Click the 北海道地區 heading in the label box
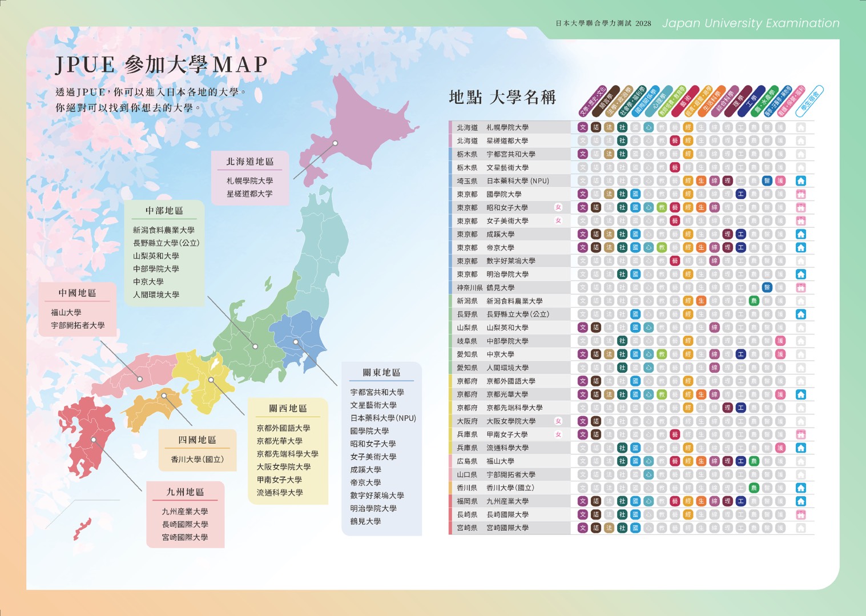This screenshot has height=616, width=866. pos(250,162)
